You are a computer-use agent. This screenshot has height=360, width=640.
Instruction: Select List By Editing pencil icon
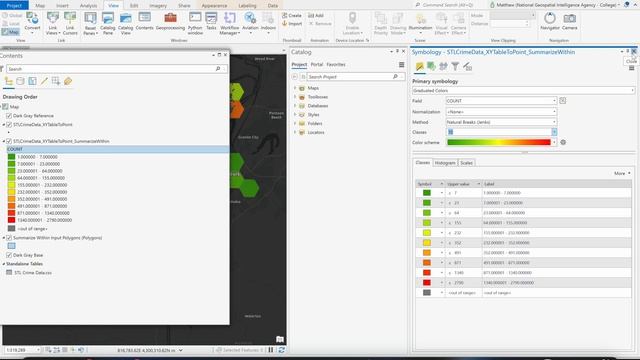[44, 81]
